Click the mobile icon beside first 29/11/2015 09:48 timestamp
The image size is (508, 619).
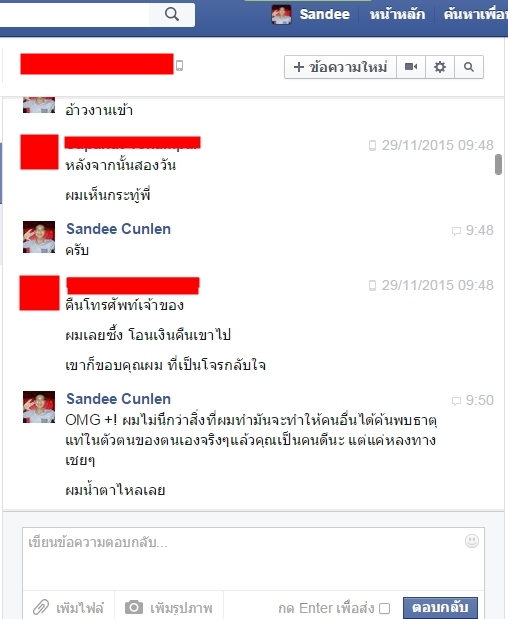pos(372,146)
